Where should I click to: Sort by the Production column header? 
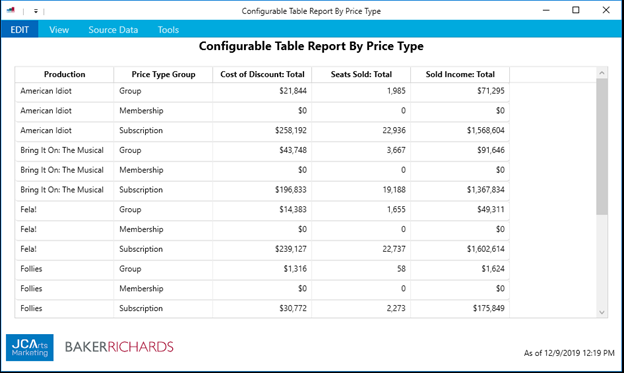[64, 74]
